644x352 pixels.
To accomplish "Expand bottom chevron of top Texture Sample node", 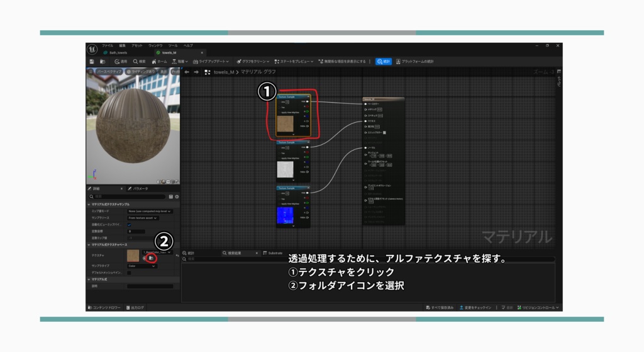I will point(293,135).
